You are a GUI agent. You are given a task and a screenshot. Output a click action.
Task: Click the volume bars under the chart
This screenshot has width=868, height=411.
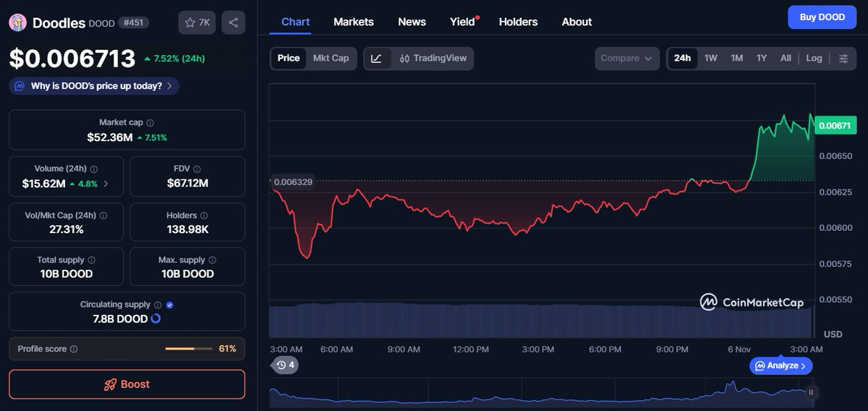pos(541,321)
